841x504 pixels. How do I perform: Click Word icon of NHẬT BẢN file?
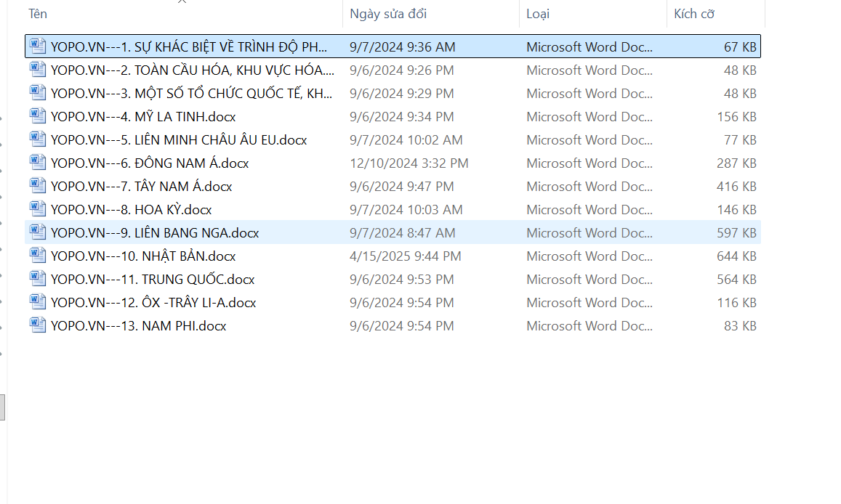click(38, 256)
